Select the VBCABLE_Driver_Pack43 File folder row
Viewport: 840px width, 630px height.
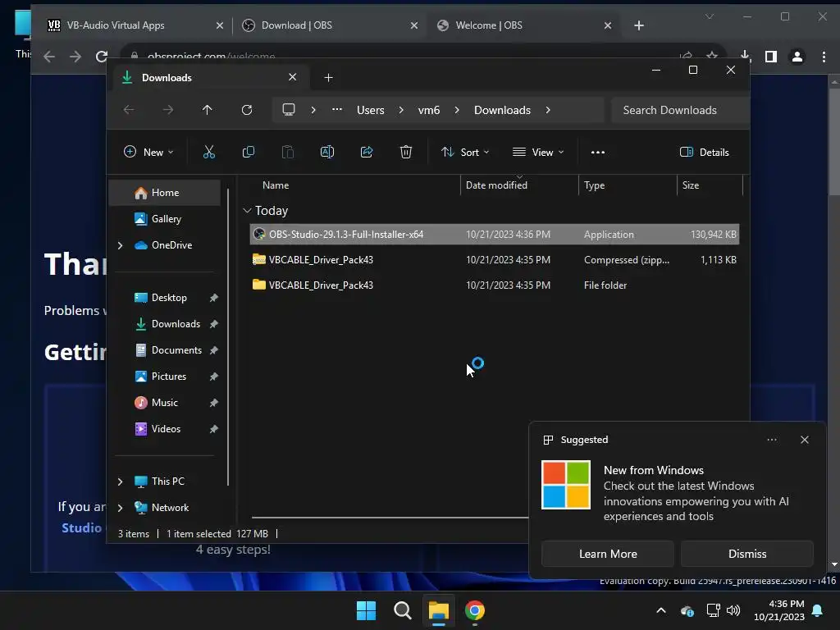pos(494,285)
